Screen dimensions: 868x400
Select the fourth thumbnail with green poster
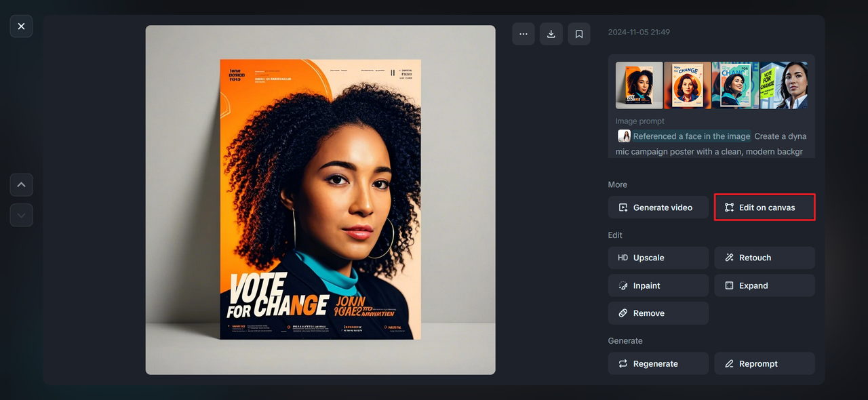pyautogui.click(x=783, y=85)
